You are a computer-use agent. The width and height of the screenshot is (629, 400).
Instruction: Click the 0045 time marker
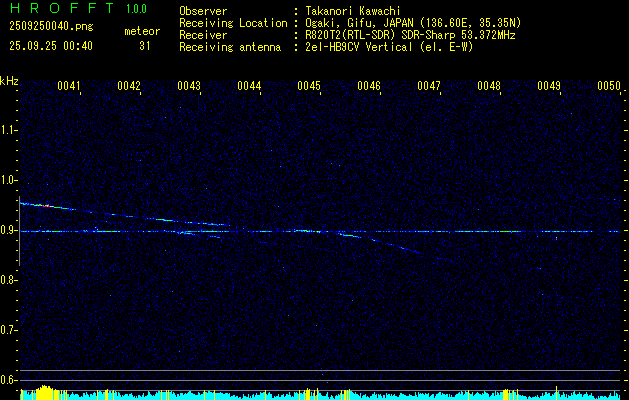tap(309, 87)
